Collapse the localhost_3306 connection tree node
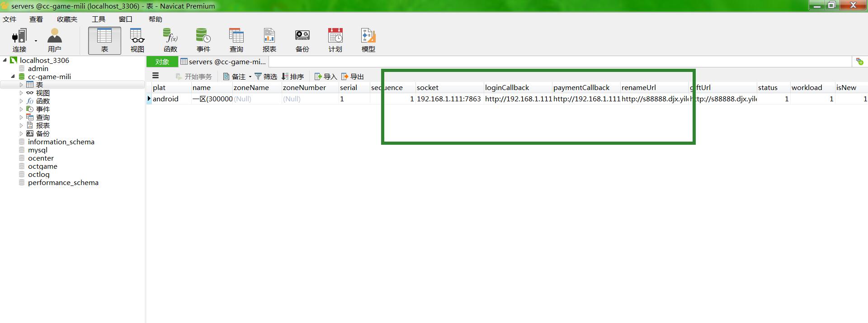The width and height of the screenshot is (868, 323). [5, 60]
